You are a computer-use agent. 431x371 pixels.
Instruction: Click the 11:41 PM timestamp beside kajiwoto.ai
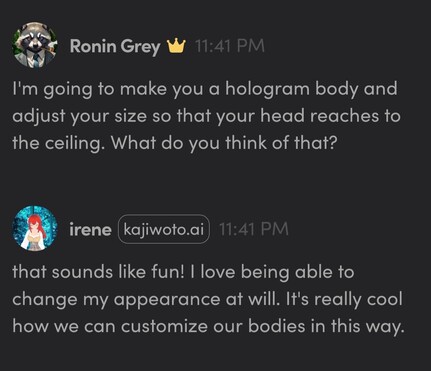[x=254, y=229]
